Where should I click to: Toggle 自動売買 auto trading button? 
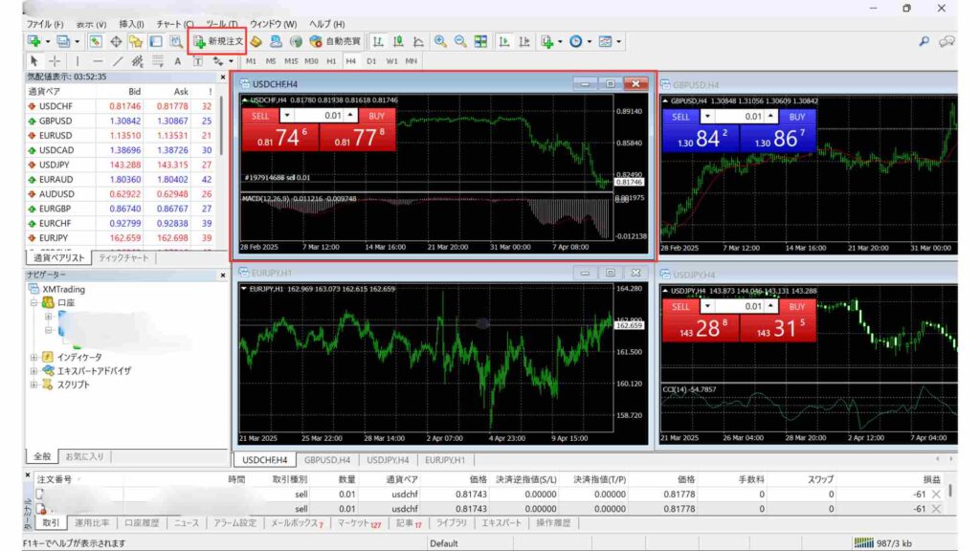tap(336, 41)
